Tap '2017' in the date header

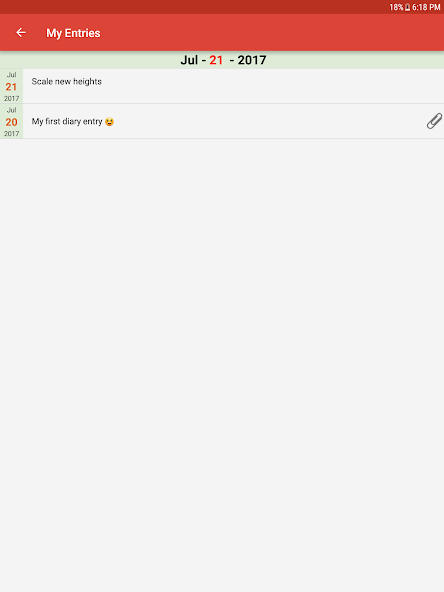tap(252, 60)
